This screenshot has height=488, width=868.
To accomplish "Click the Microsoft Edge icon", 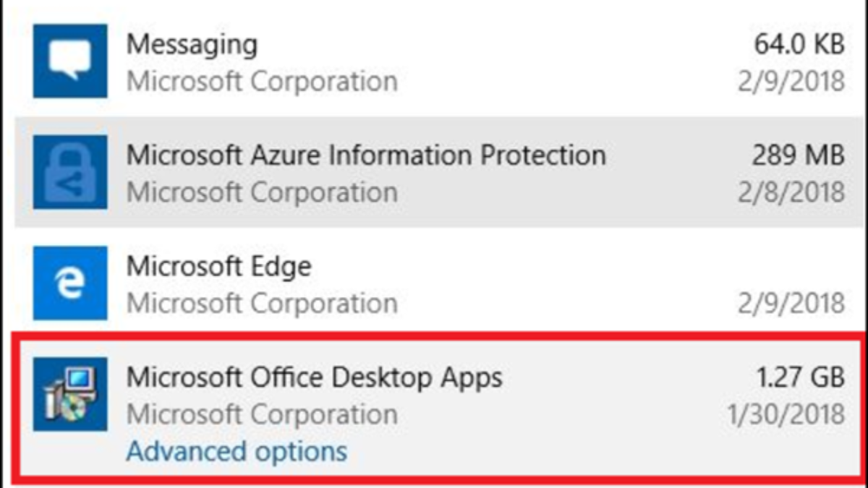I will [70, 283].
